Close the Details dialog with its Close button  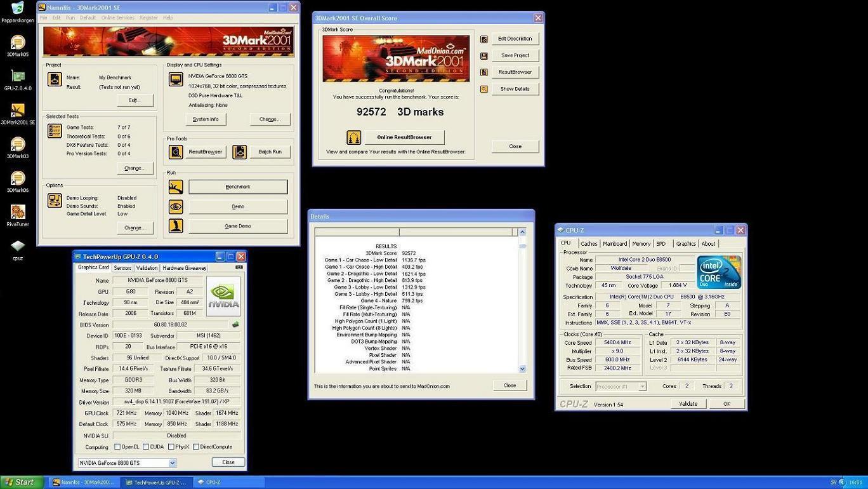[510, 385]
